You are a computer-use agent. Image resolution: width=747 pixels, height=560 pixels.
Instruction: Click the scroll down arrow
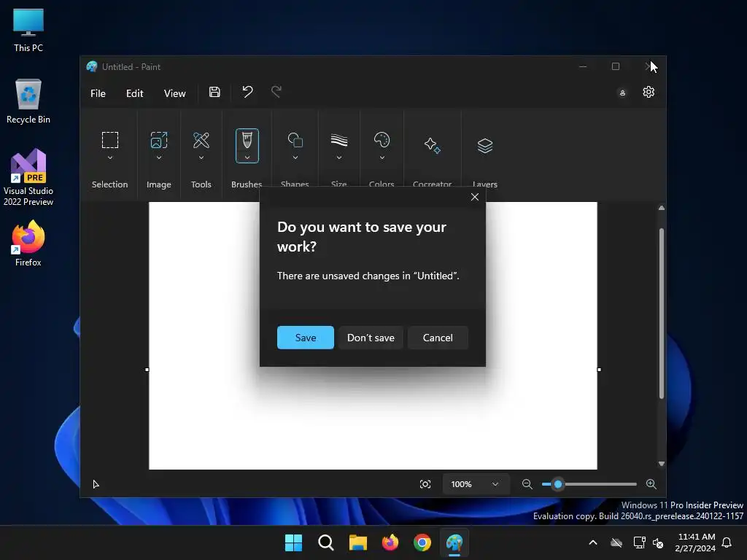click(x=661, y=464)
